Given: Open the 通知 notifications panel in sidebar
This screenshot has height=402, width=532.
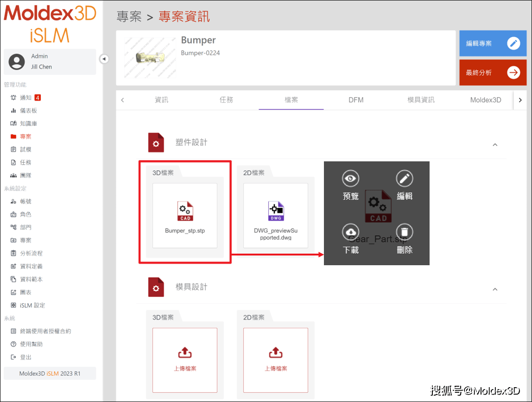Looking at the screenshot, I should coord(25,97).
